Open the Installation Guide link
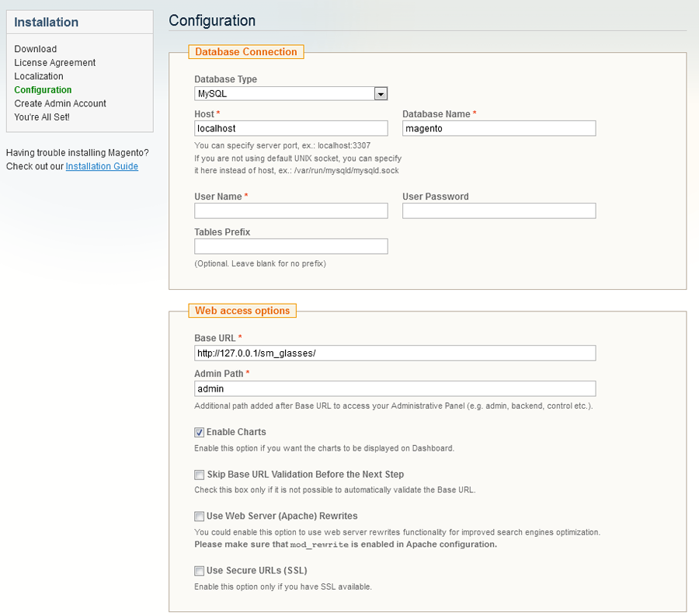The image size is (699, 616). pos(102,166)
